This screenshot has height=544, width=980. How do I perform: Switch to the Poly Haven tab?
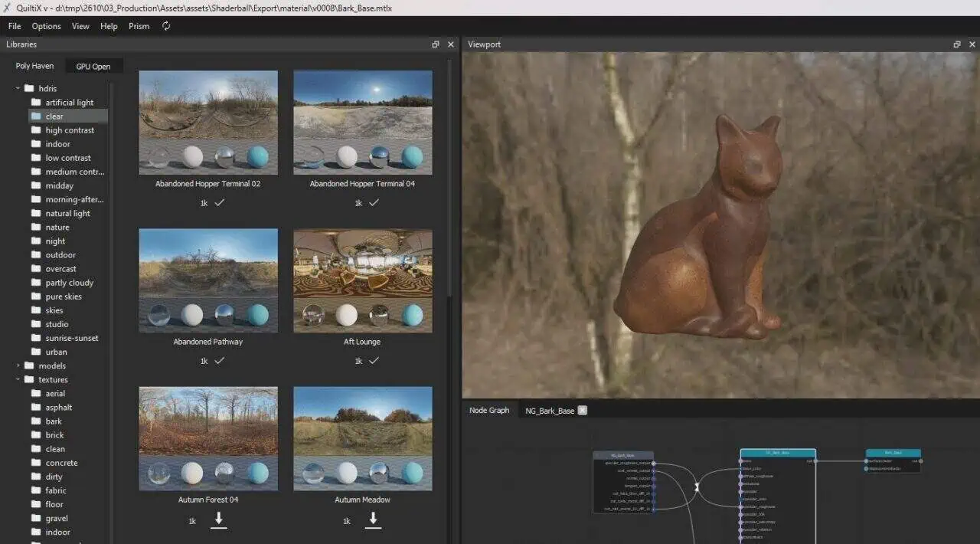[34, 66]
